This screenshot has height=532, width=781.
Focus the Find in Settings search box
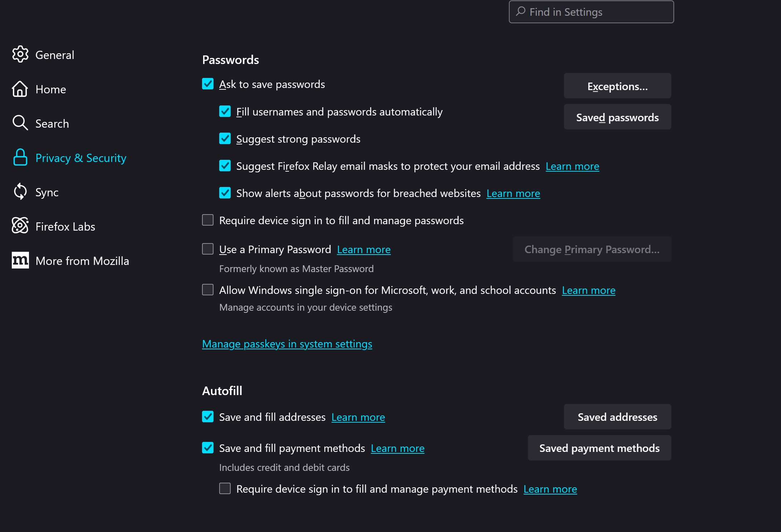coord(591,12)
